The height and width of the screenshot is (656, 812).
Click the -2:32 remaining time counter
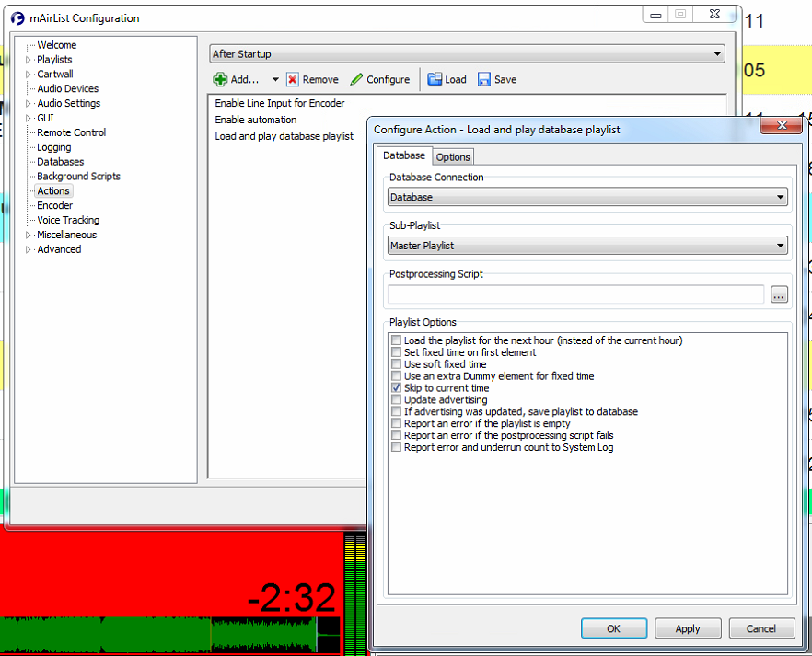pyautogui.click(x=292, y=598)
